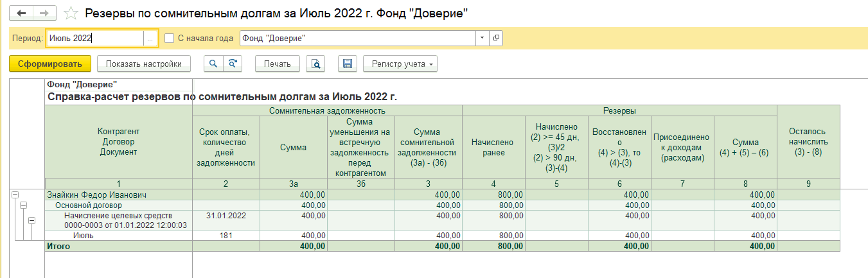Click the back navigation arrow
868x278 pixels.
point(21,13)
